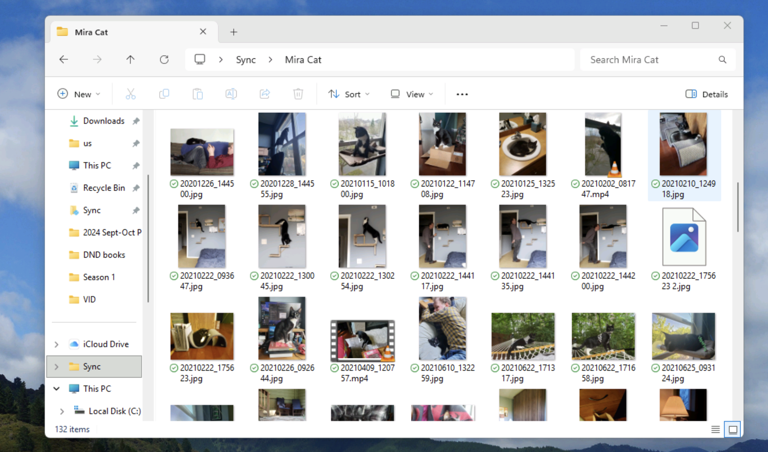
Task: Click file name 20210222_130045.jpg
Action: 287,281
